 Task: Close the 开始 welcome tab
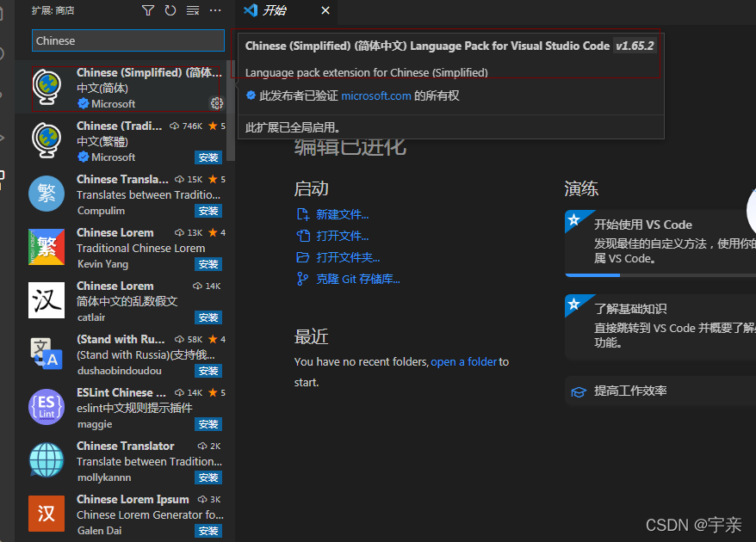coord(325,10)
